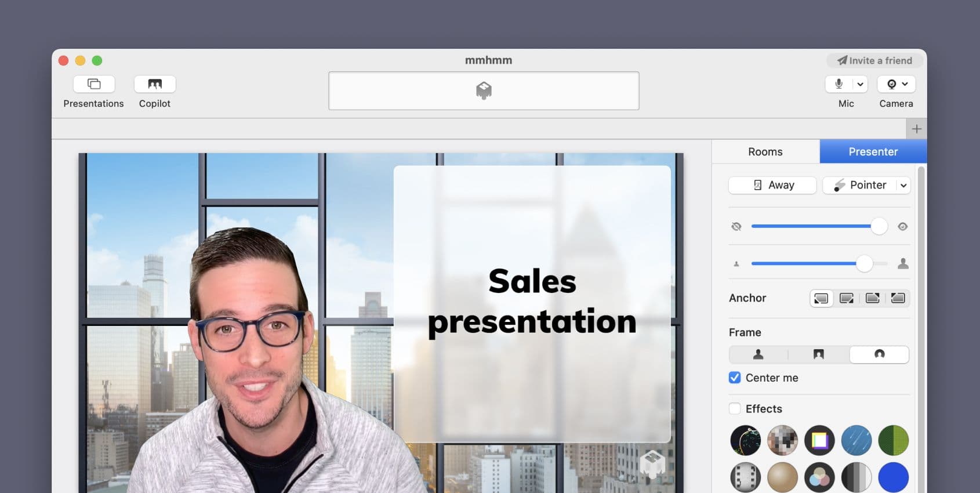Click the presenter size slider handle
The width and height of the screenshot is (980, 493).
(864, 263)
